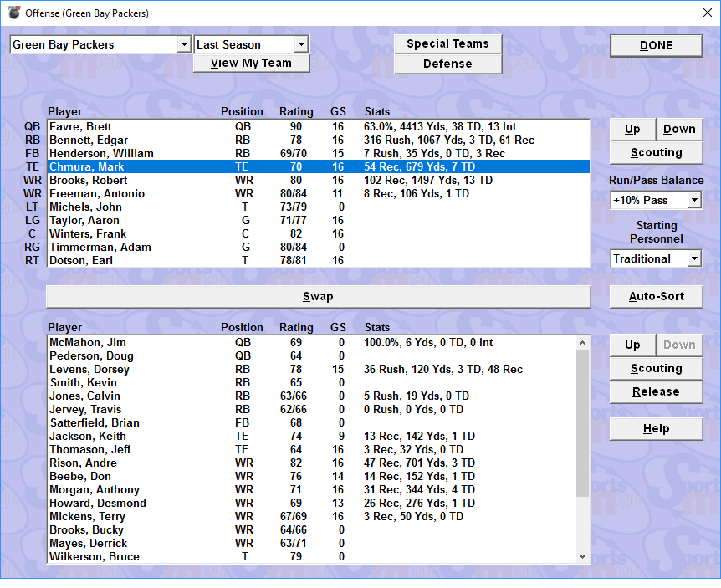Click the DONE button

(656, 45)
